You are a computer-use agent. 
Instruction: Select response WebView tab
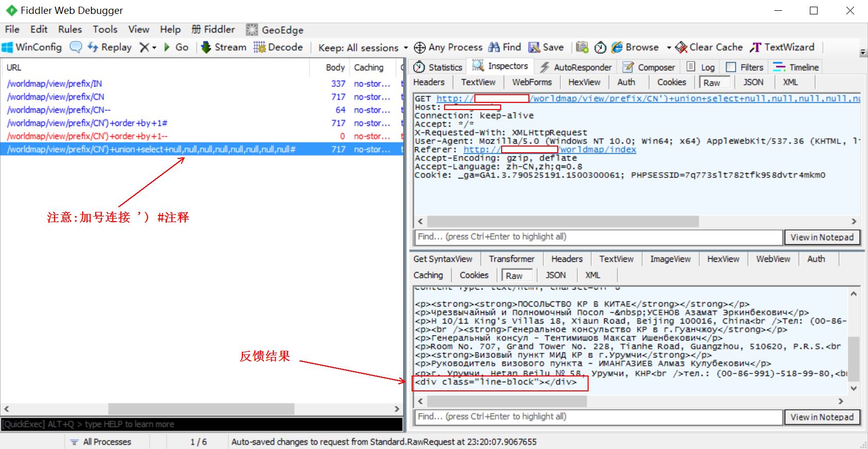pos(773,259)
